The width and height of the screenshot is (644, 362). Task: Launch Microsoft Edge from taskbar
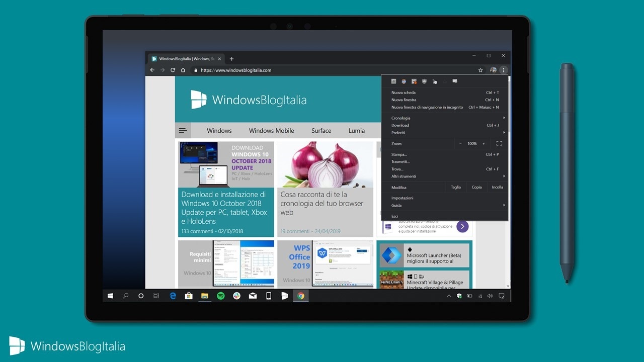(173, 296)
